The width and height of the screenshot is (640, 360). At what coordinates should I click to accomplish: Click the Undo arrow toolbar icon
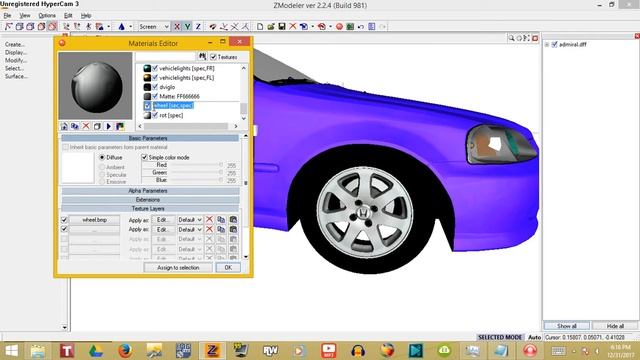[361, 27]
